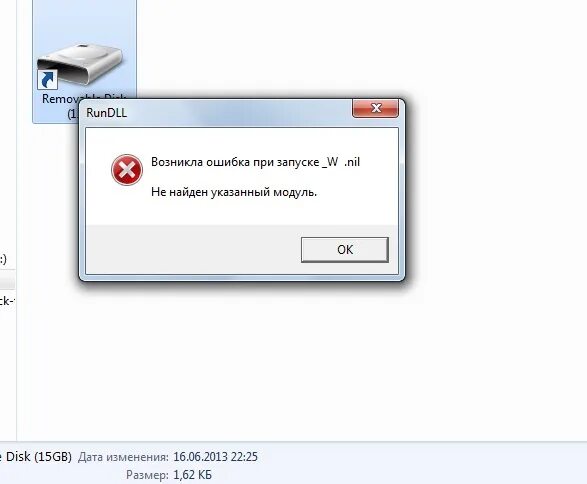Click the 1,62 КБ size value
The width and height of the screenshot is (587, 484).
point(192,475)
